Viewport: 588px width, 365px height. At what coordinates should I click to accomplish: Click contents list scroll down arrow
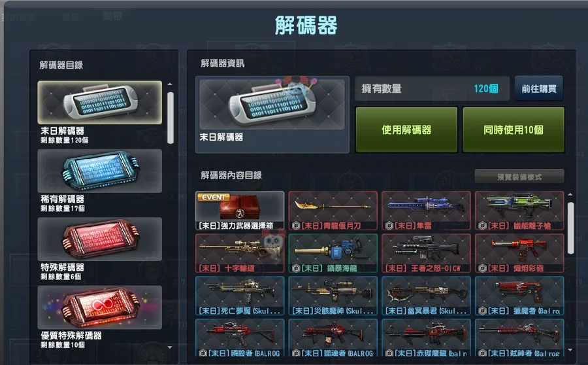tap(570, 350)
